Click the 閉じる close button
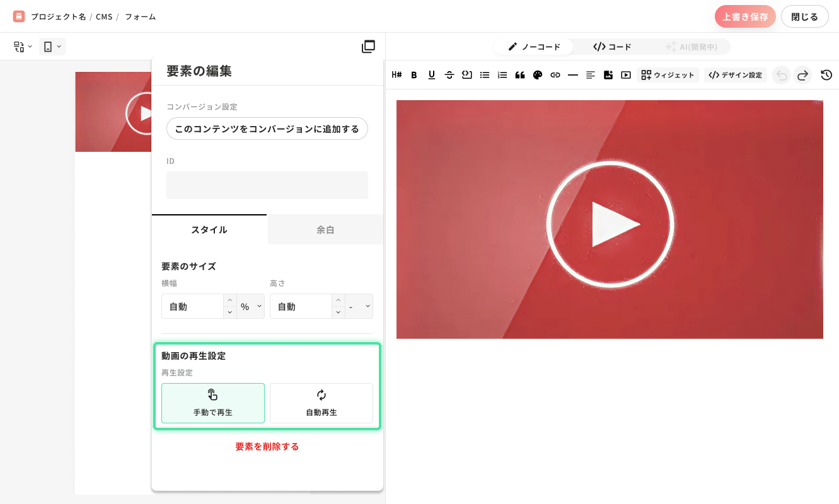Viewport: 839px width, 504px height. (x=805, y=16)
